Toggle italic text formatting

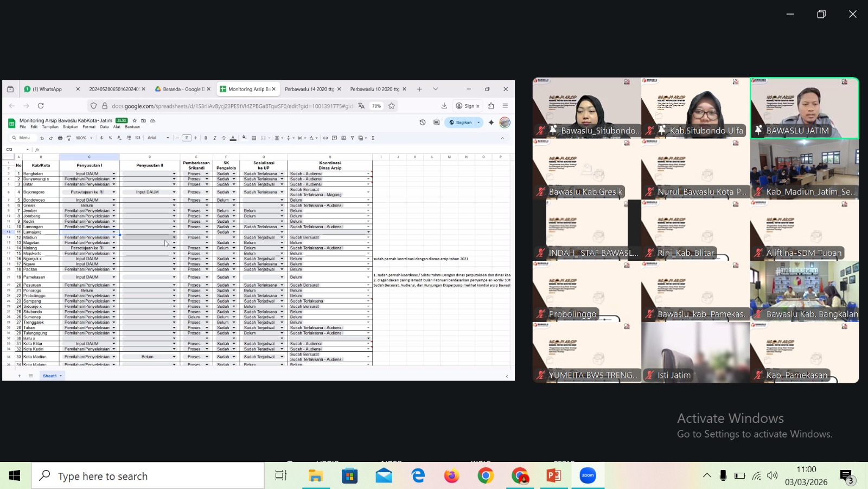tap(215, 138)
